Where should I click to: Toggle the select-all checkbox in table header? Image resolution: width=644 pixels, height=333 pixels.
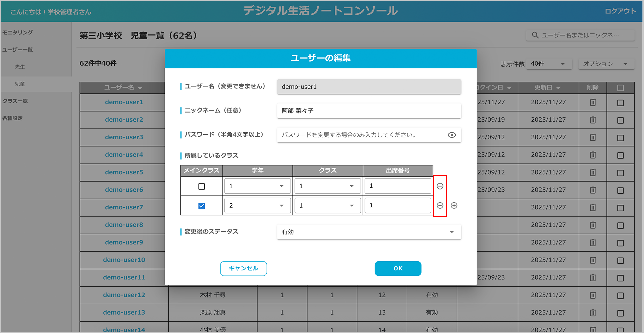(x=620, y=88)
